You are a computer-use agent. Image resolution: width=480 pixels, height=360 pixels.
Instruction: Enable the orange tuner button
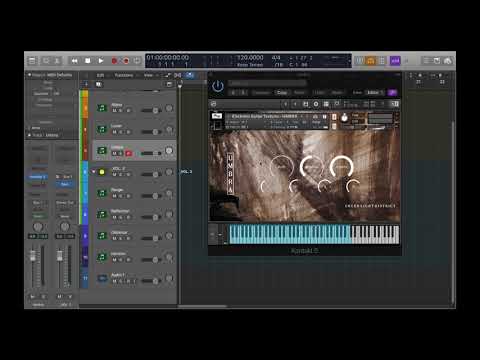(371, 61)
